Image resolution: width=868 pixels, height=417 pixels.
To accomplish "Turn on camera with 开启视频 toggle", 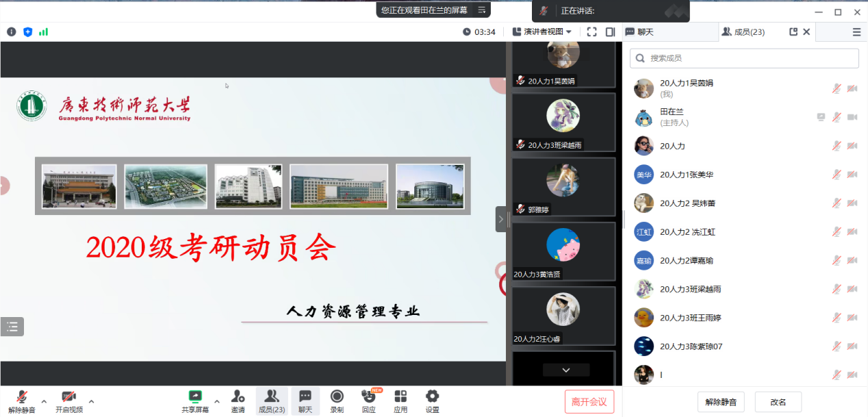I will pos(68,397).
